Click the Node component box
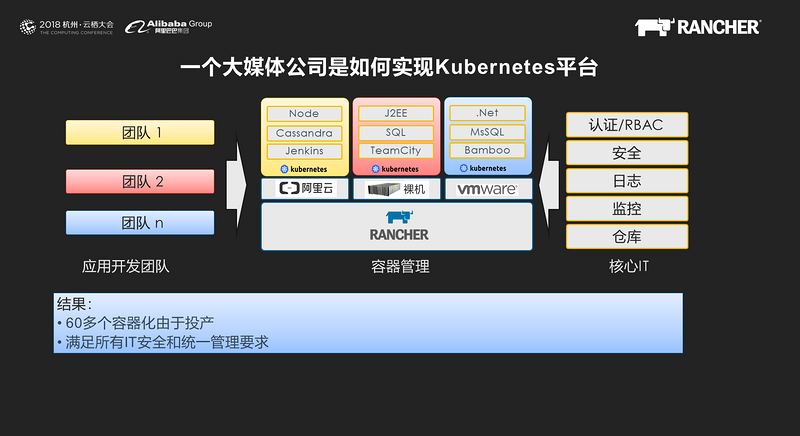The width and height of the screenshot is (800, 436). (x=304, y=114)
